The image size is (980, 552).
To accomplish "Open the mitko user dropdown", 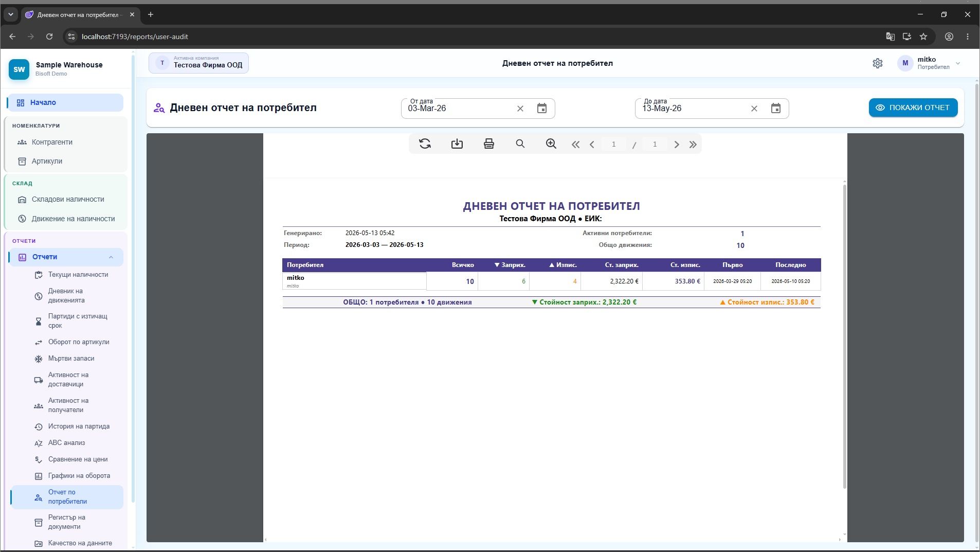I will 930,63.
